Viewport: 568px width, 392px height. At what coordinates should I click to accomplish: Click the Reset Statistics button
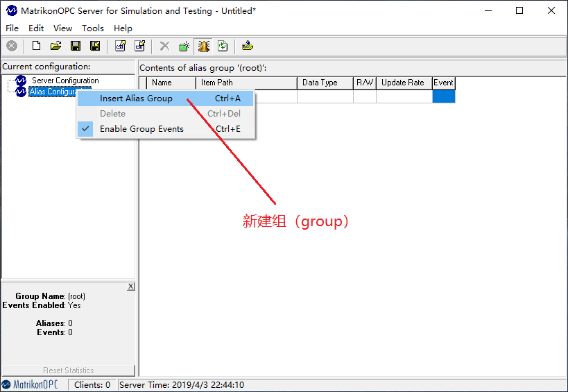point(69,370)
